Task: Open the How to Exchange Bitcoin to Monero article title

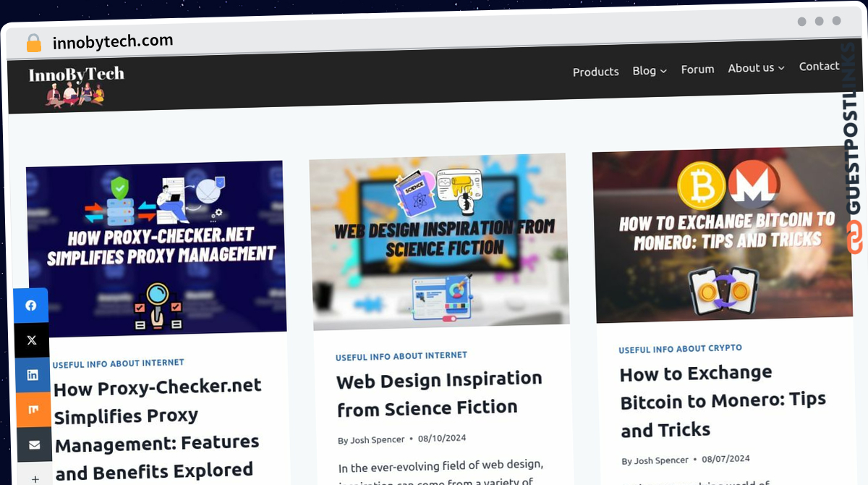Action: [x=723, y=402]
